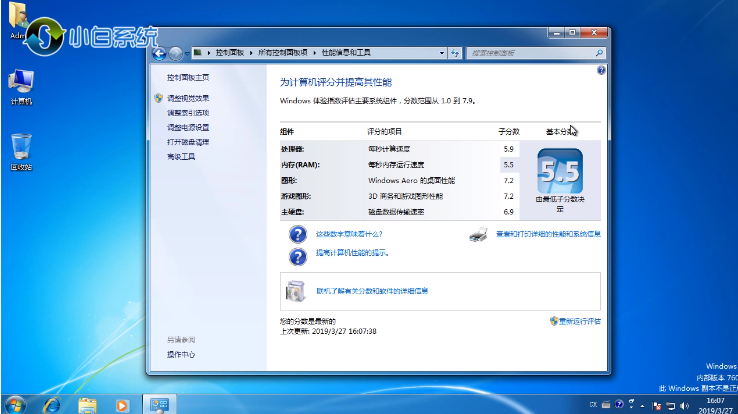The width and height of the screenshot is (738, 414).
Task: Open Windows Media Player from taskbar
Action: (122, 404)
